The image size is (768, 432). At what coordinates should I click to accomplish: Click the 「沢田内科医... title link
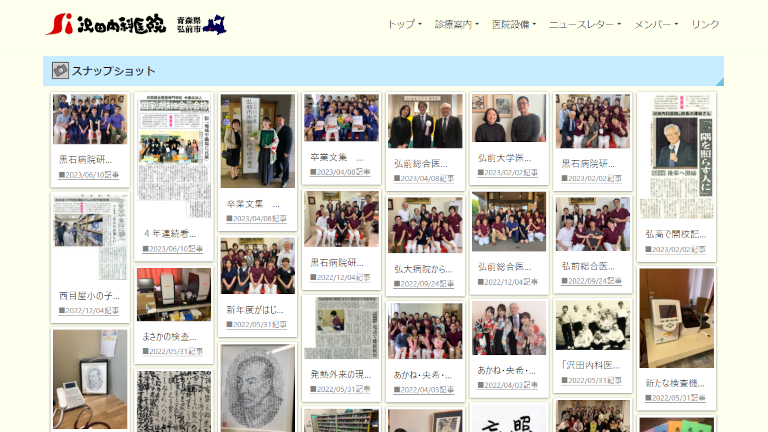590,365
